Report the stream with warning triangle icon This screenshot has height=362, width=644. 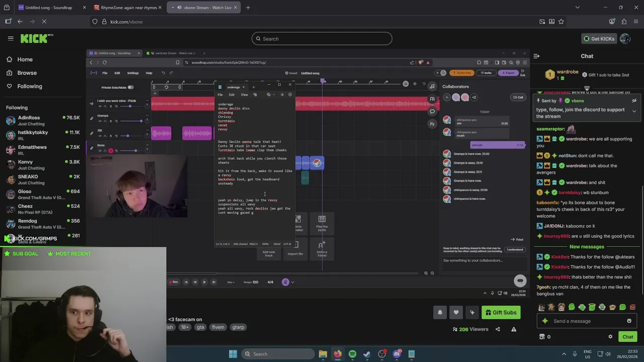[514, 329]
